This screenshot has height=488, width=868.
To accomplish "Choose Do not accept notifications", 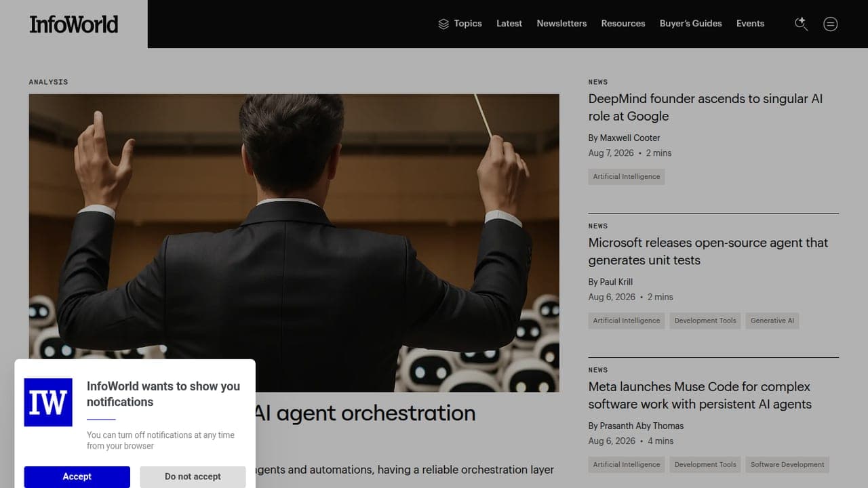I will (x=193, y=476).
